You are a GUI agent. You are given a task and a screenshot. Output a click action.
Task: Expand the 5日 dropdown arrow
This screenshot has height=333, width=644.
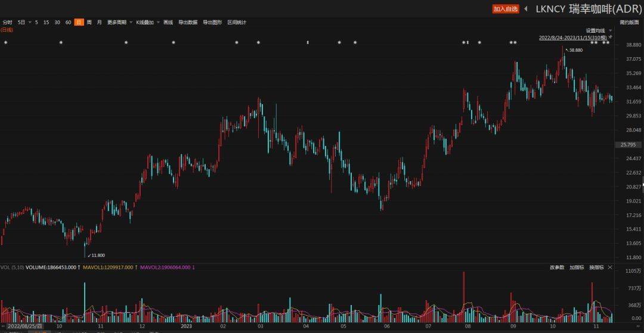(x=30, y=22)
